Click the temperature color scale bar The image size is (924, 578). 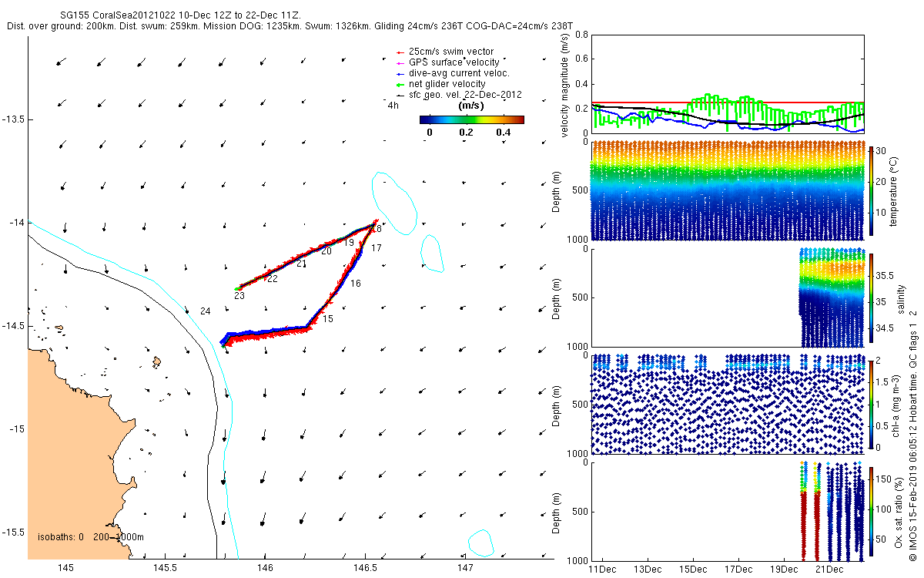[x=872, y=190]
